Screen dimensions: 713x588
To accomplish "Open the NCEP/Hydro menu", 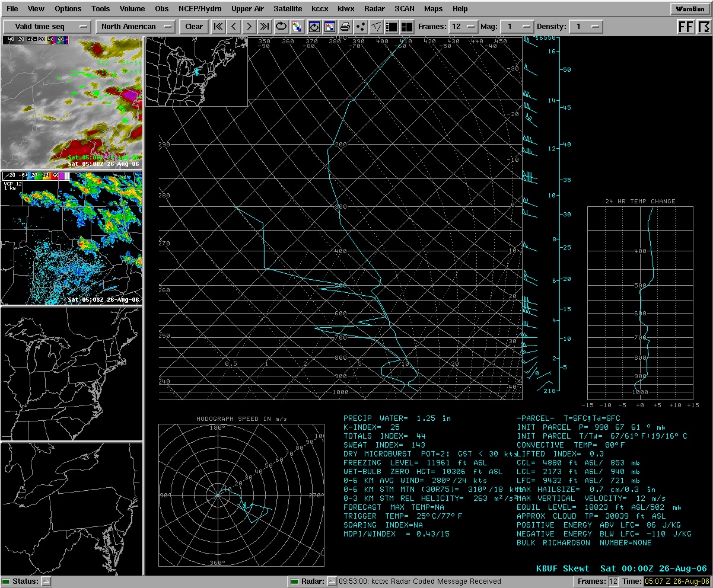I will pos(201,9).
